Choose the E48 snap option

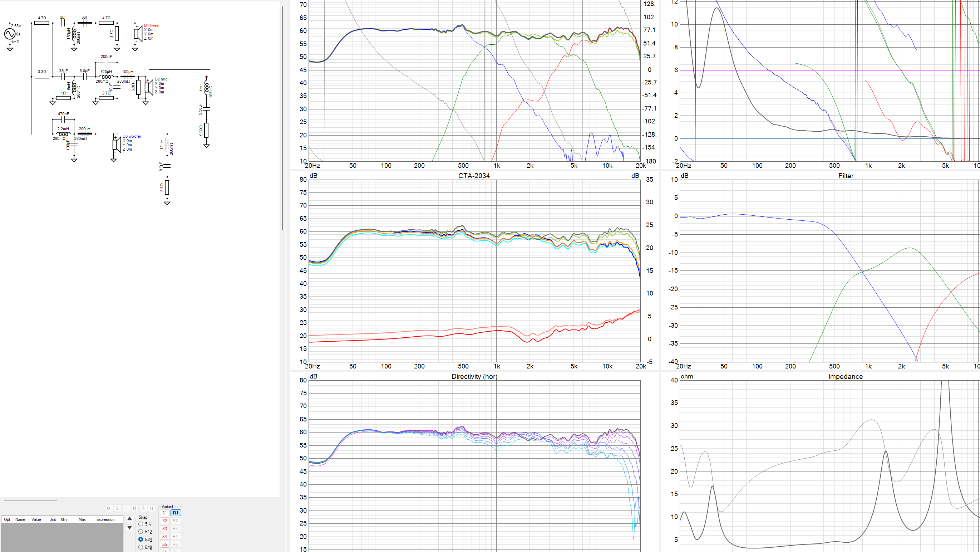click(141, 547)
